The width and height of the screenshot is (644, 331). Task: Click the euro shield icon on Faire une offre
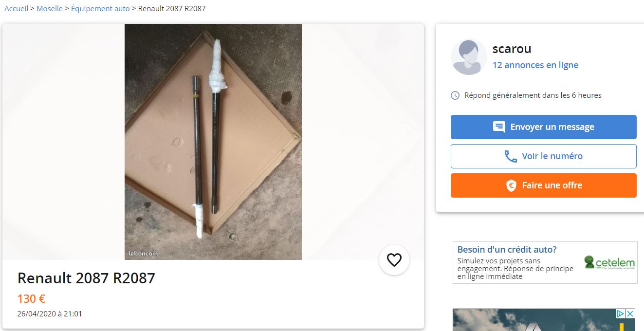click(511, 185)
